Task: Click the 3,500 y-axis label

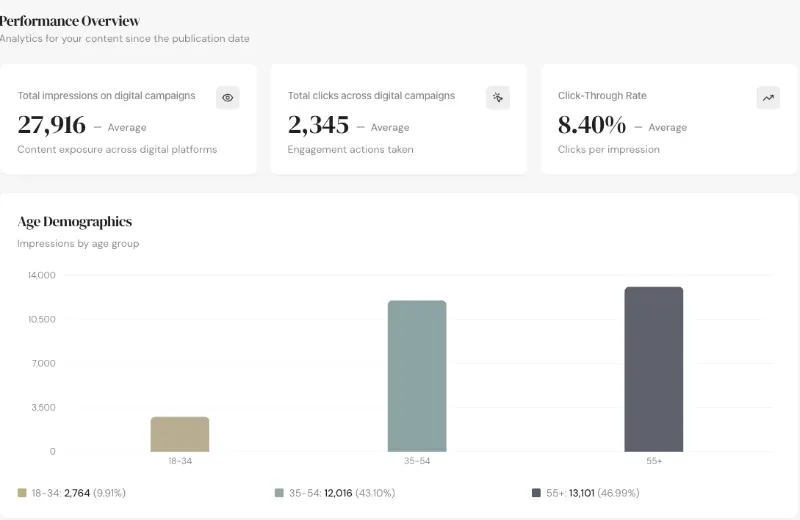Action: tap(43, 407)
